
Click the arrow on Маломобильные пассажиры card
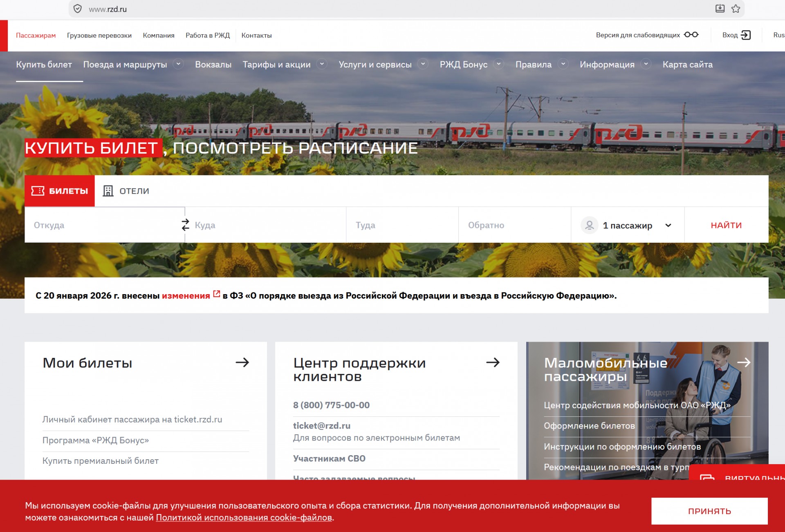[744, 362]
